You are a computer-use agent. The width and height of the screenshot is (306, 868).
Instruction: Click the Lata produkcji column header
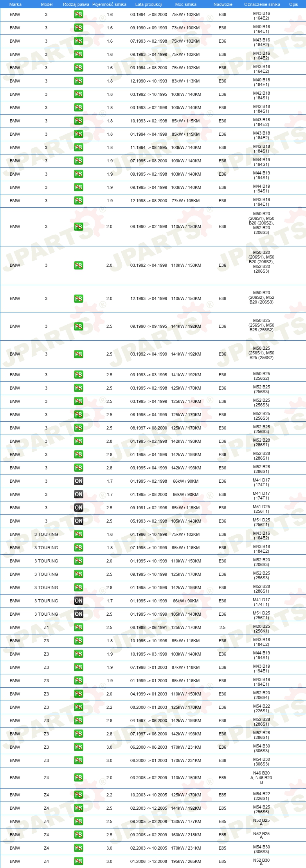pos(149,4)
